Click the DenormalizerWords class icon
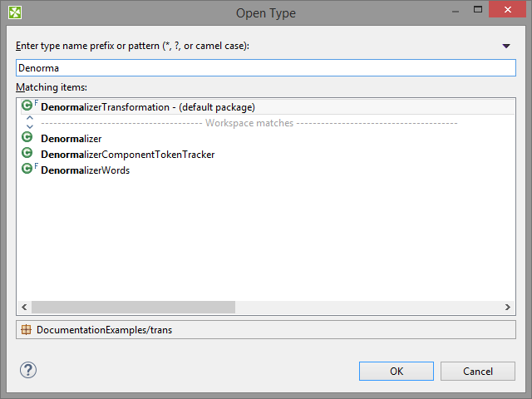 point(27,170)
